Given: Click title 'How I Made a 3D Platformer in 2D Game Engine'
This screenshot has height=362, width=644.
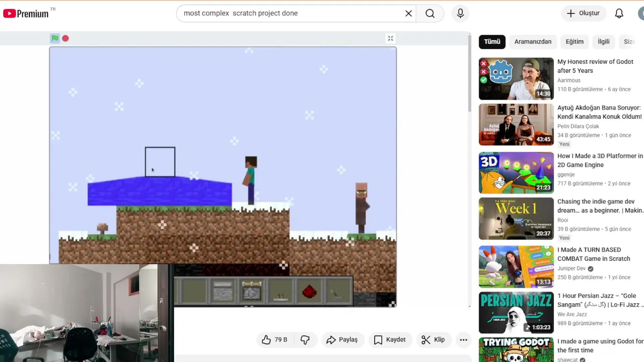Looking at the screenshot, I should tap(600, 160).
